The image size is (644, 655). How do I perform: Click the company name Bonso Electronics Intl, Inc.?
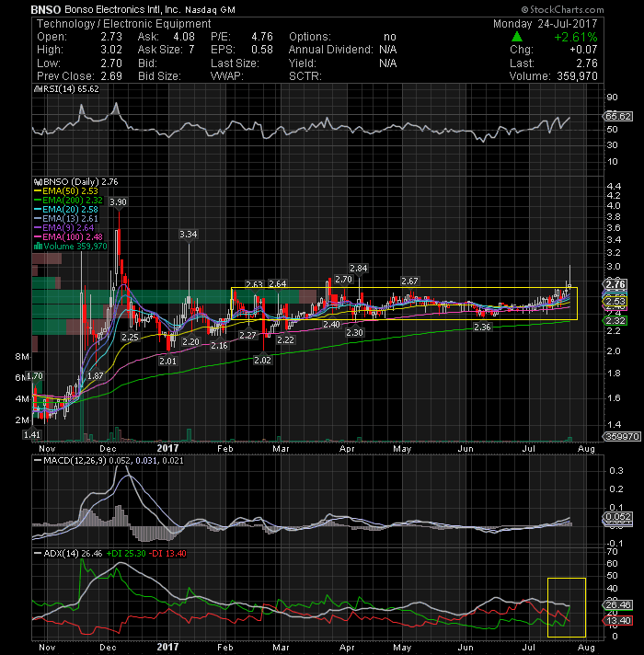coord(122,9)
